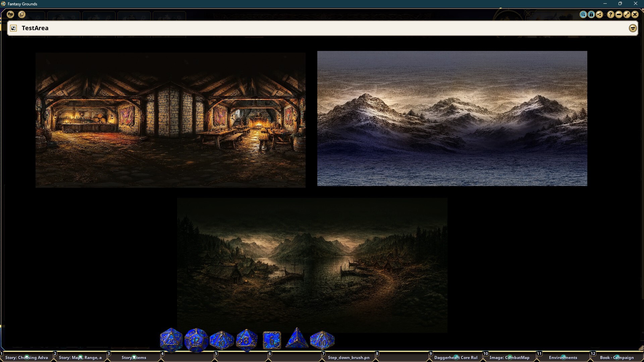
Task: Open hotkey 2 Story: Maps, Range
Action: [x=80, y=357]
